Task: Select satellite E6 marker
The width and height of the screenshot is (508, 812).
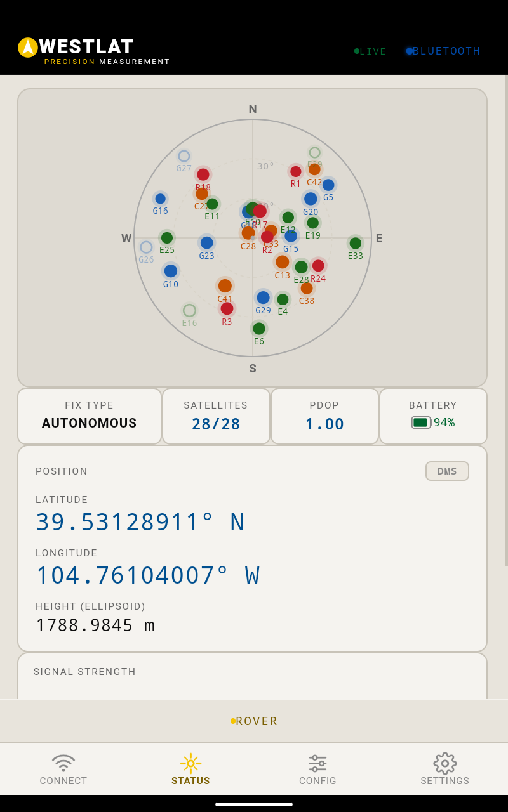Action: point(259,329)
